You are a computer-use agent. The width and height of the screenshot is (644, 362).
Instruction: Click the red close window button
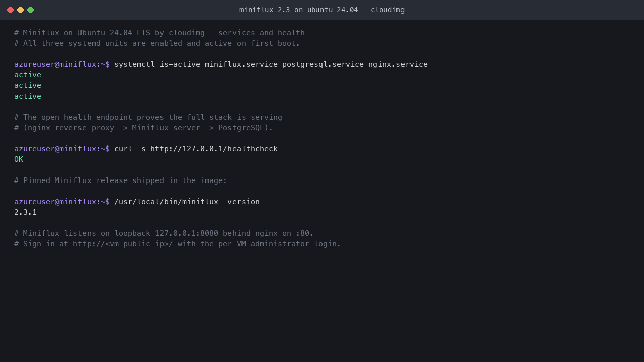tap(10, 10)
